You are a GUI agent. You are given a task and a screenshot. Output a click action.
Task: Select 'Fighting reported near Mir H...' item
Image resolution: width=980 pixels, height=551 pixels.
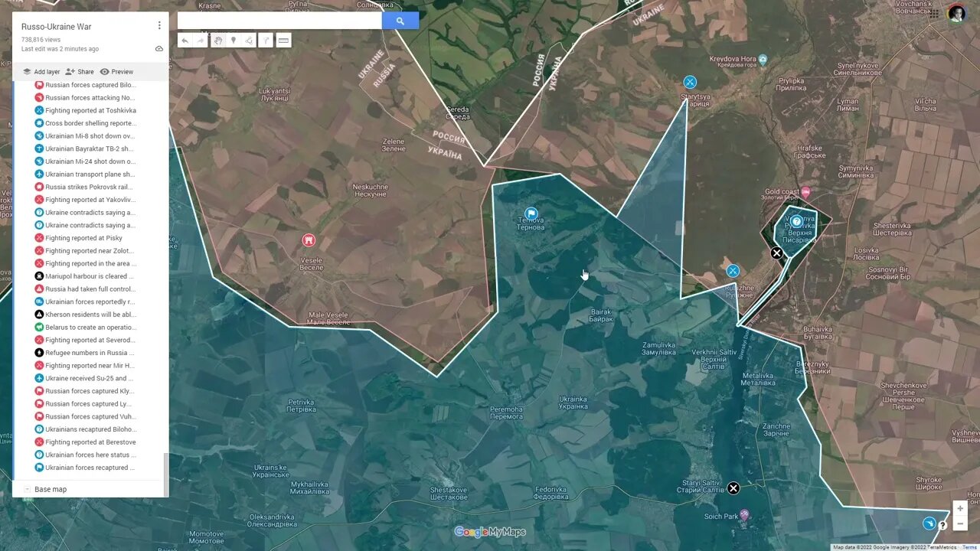85,366
